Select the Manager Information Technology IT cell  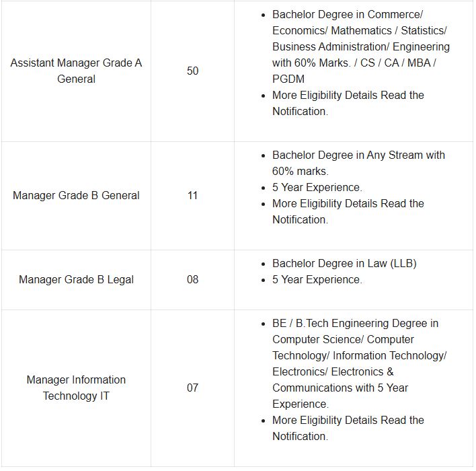click(x=76, y=388)
